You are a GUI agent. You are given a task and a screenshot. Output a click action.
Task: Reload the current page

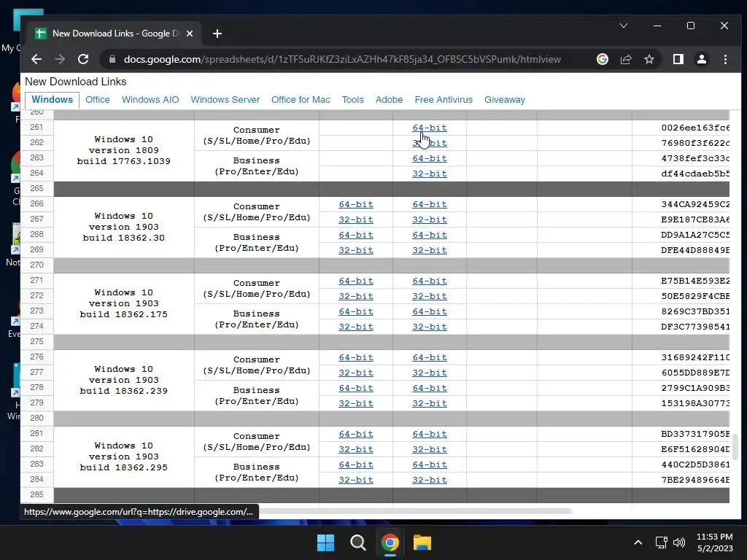[83, 59]
